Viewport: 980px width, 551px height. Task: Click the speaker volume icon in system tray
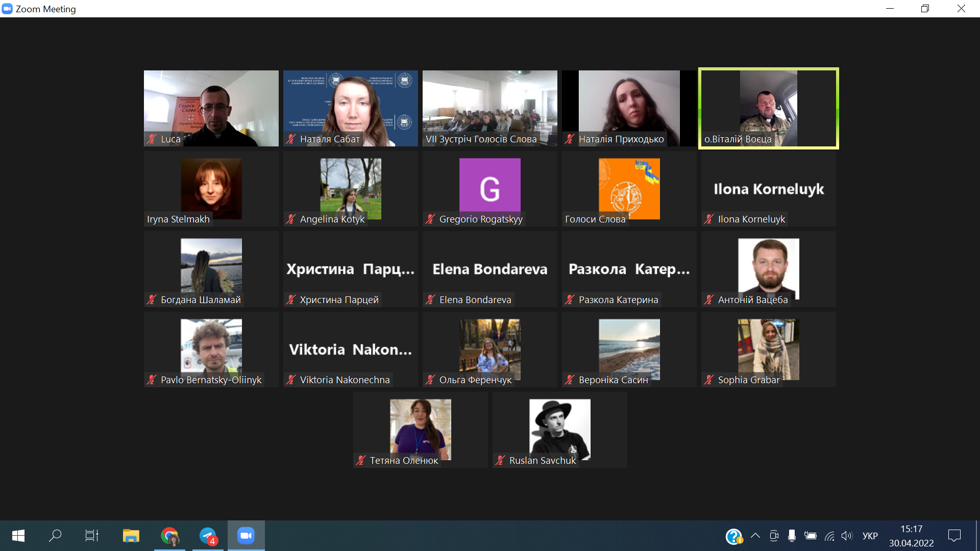[847, 536]
